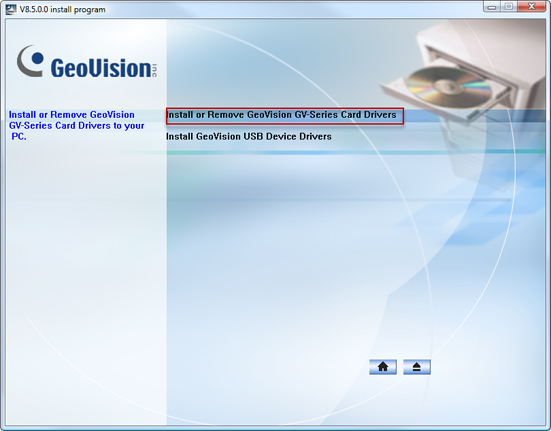Image resolution: width=551 pixels, height=431 pixels.
Task: Click the small 'inc' text beside GeoVision
Action: tap(155, 70)
